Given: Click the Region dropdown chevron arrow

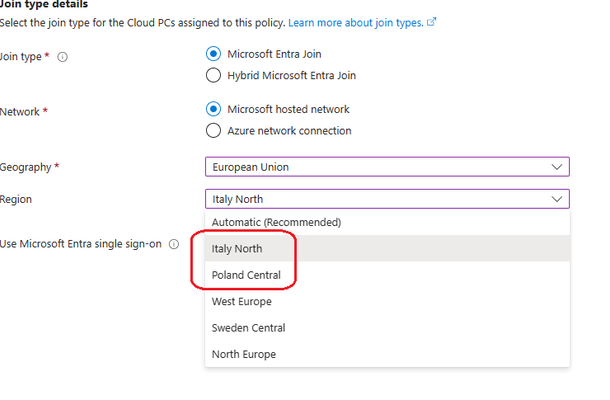Looking at the screenshot, I should tap(557, 199).
